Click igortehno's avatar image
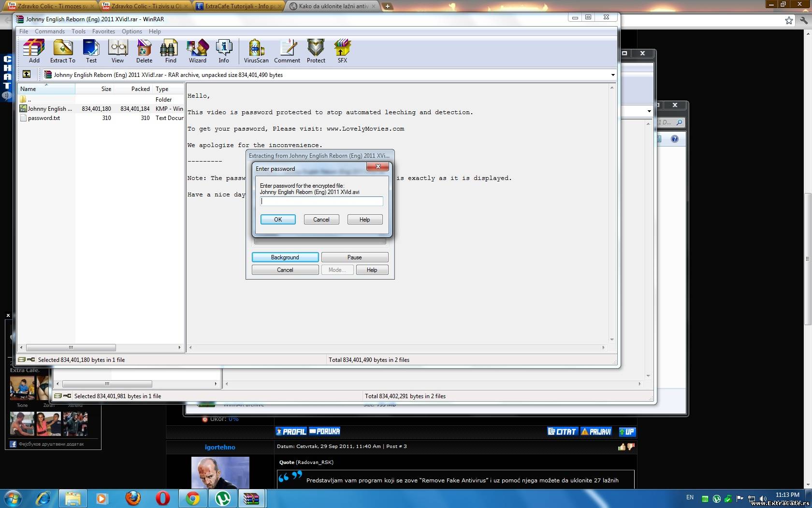This screenshot has height=508, width=812. 220,473
